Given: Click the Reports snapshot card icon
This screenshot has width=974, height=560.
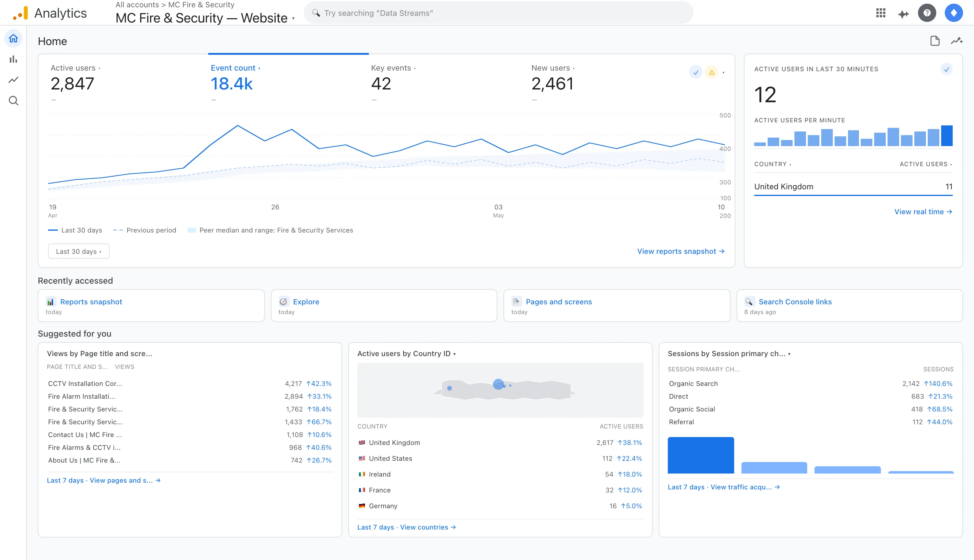Looking at the screenshot, I should pos(50,302).
